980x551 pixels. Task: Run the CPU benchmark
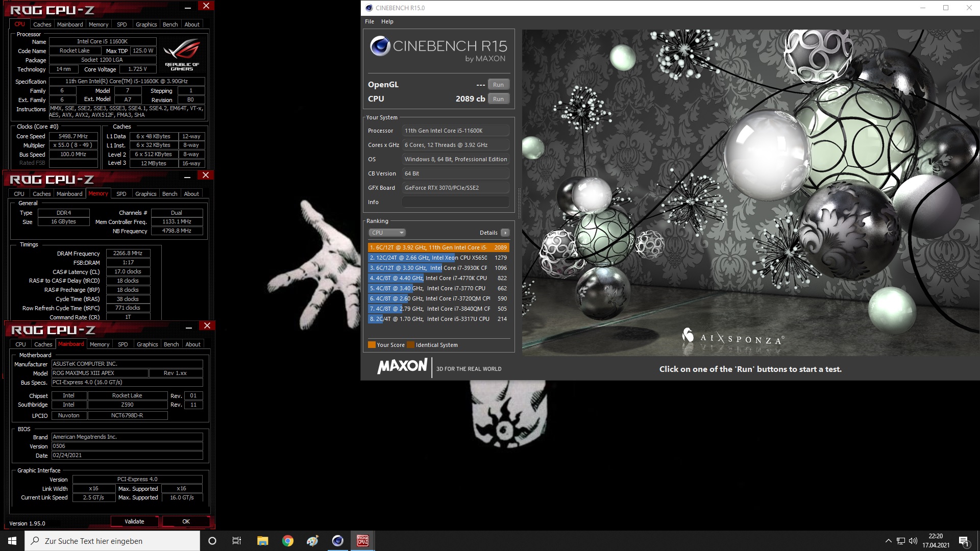coord(498,99)
